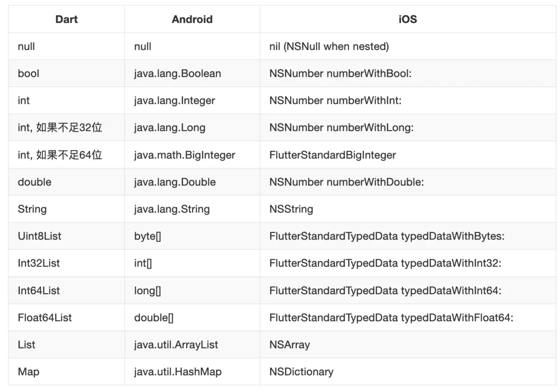Click the 'List' cell in Dart column

[66, 344]
